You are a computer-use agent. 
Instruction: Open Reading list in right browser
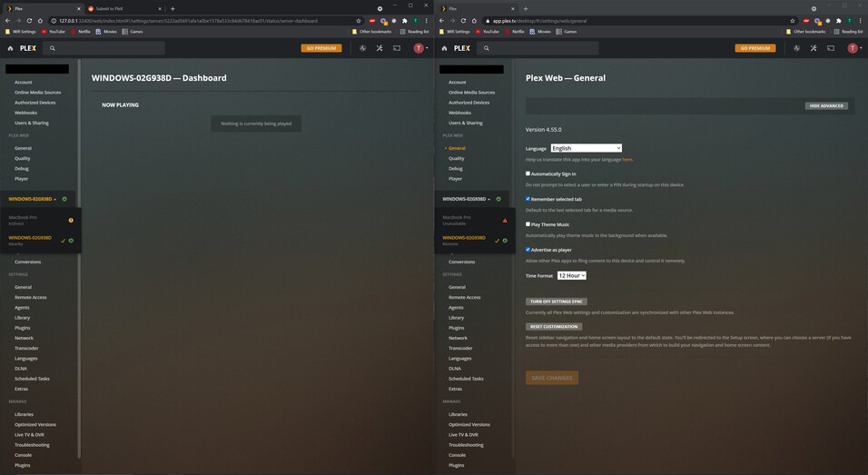tap(847, 32)
